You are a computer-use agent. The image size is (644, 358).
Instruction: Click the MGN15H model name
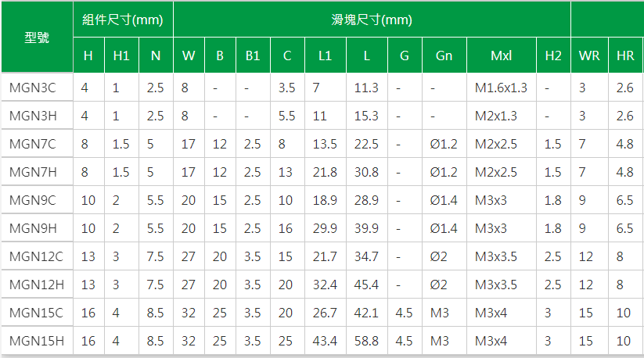pos(37,341)
